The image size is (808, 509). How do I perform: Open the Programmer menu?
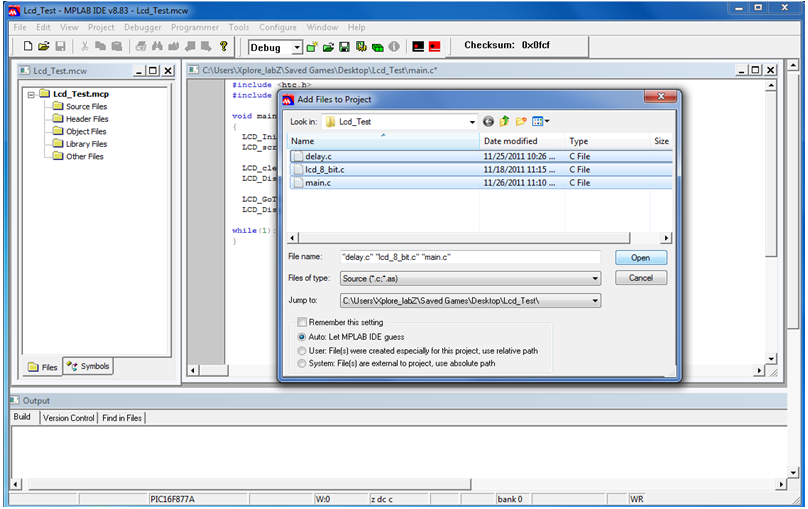(x=195, y=27)
